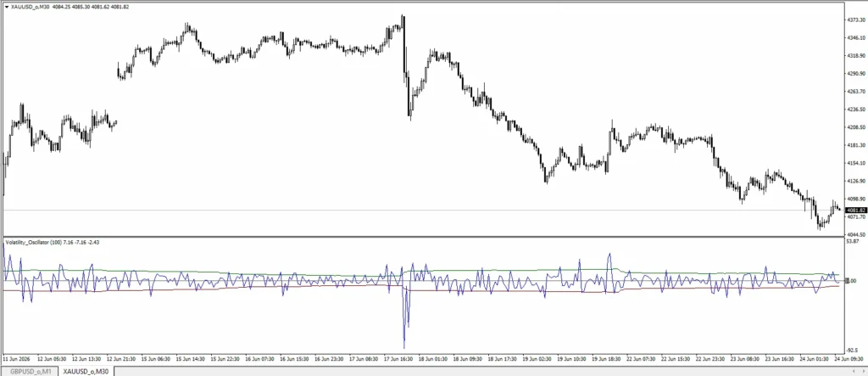Click oscillator scale value -92.5
The height and width of the screenshot is (376, 868).
click(853, 351)
